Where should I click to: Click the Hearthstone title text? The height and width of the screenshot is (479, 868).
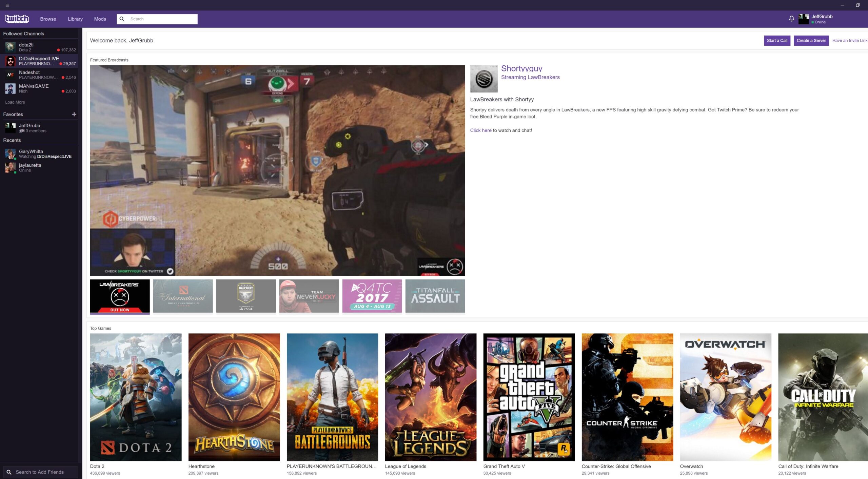pos(201,466)
